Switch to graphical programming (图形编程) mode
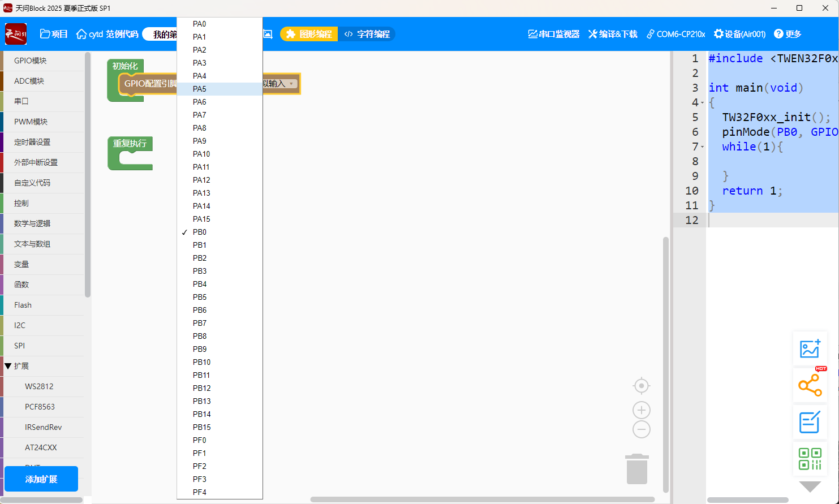Image resolution: width=839 pixels, height=504 pixels. (309, 34)
